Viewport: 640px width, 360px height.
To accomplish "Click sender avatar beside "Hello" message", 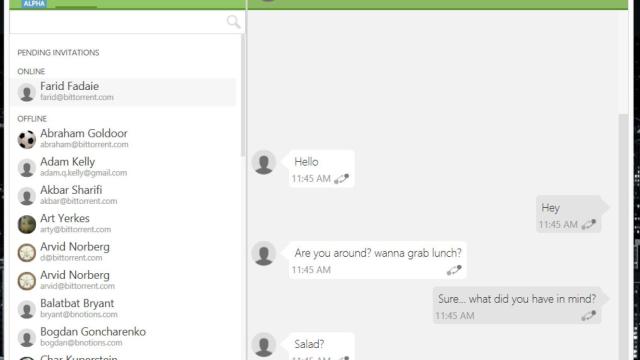I will pos(264,162).
